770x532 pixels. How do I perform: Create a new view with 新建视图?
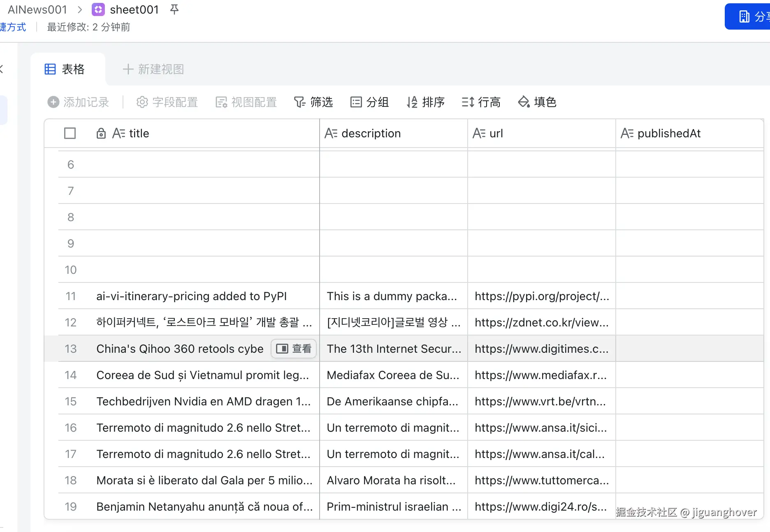tap(153, 69)
